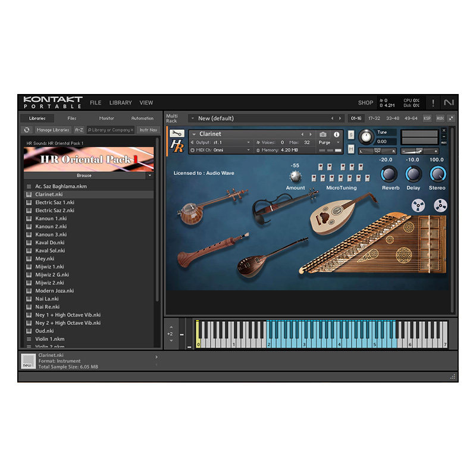Image resolution: width=476 pixels, height=476 pixels.
Task: Open the VIEW menu
Action: point(146,103)
